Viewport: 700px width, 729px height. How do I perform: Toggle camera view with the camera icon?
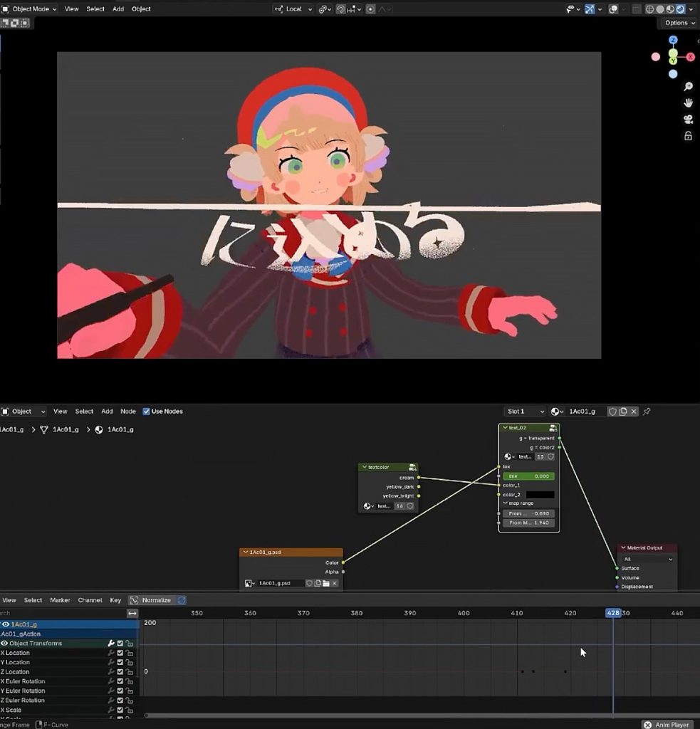coord(688,119)
